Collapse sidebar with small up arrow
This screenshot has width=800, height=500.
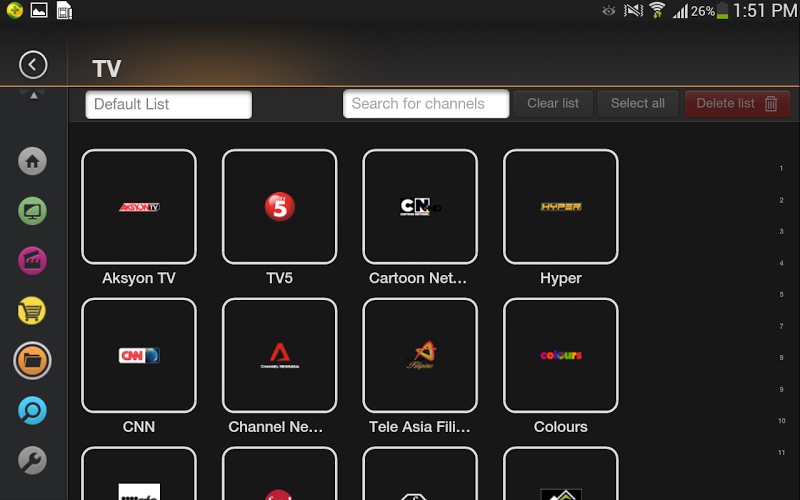34,95
